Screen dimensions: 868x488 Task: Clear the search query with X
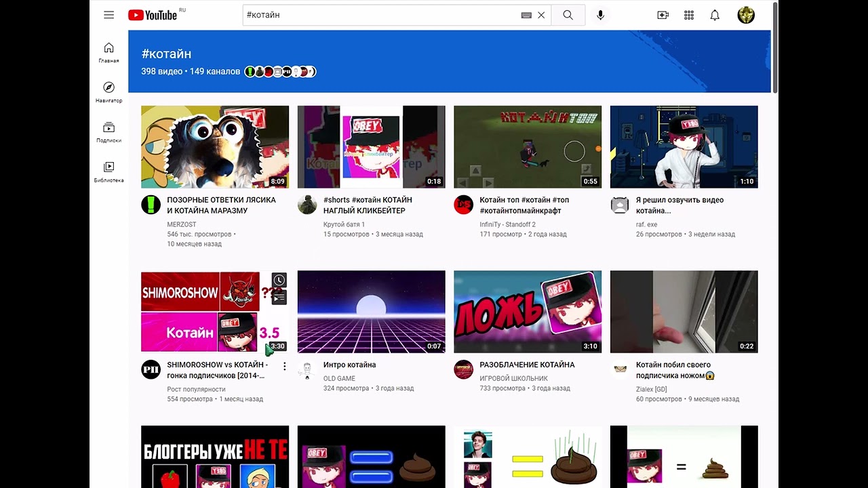tap(541, 15)
